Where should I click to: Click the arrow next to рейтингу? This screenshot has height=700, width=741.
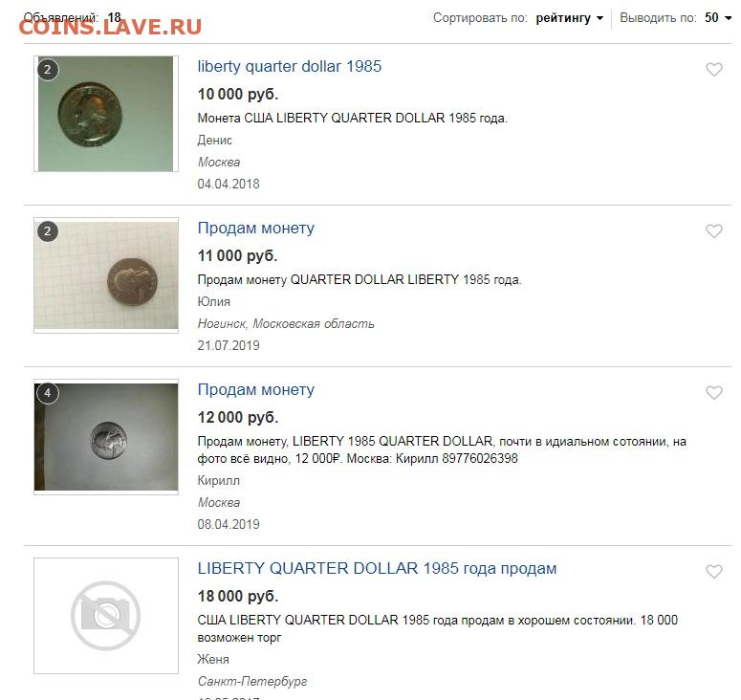tap(599, 18)
